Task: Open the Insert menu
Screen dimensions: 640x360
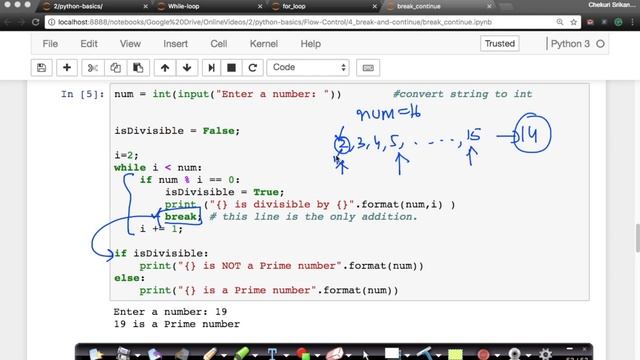Action: coord(176,44)
